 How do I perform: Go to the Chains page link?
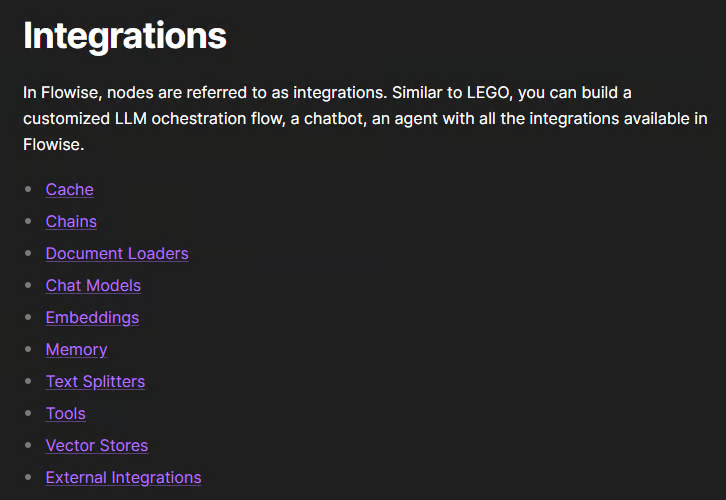tap(71, 222)
